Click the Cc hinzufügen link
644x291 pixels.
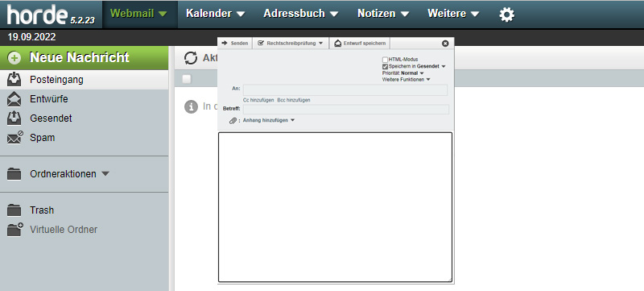258,100
